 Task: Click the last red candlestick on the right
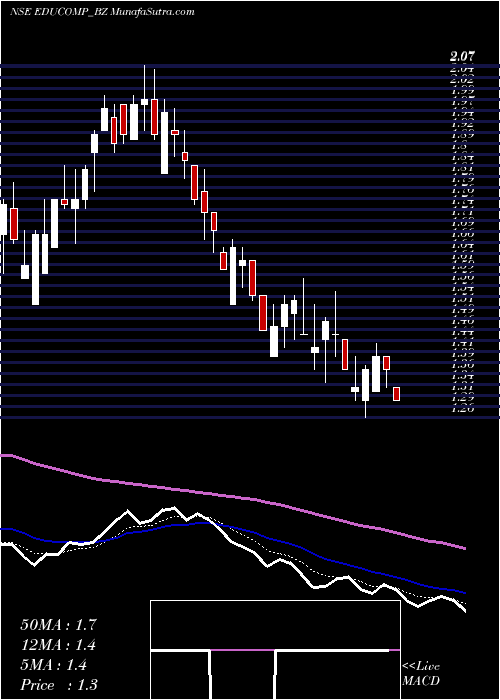pyautogui.click(x=396, y=394)
